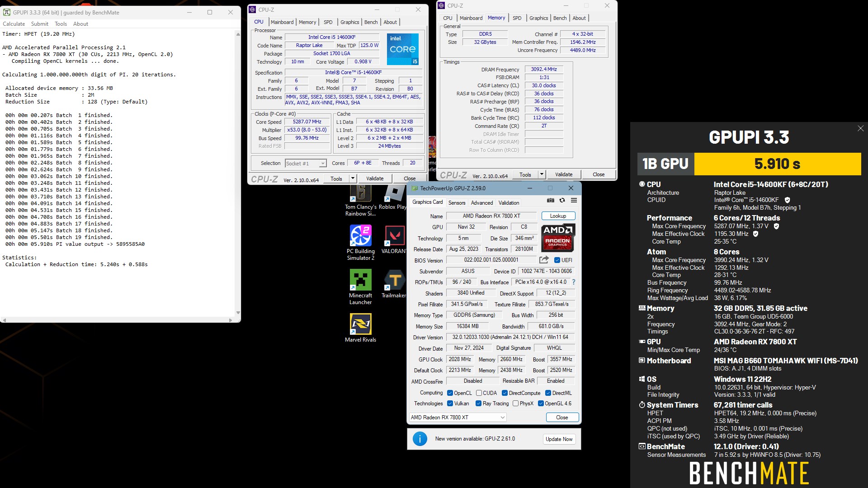Open PC Building Simulator 2 shortcut
Viewport: 868px width, 488px height.
361,243
